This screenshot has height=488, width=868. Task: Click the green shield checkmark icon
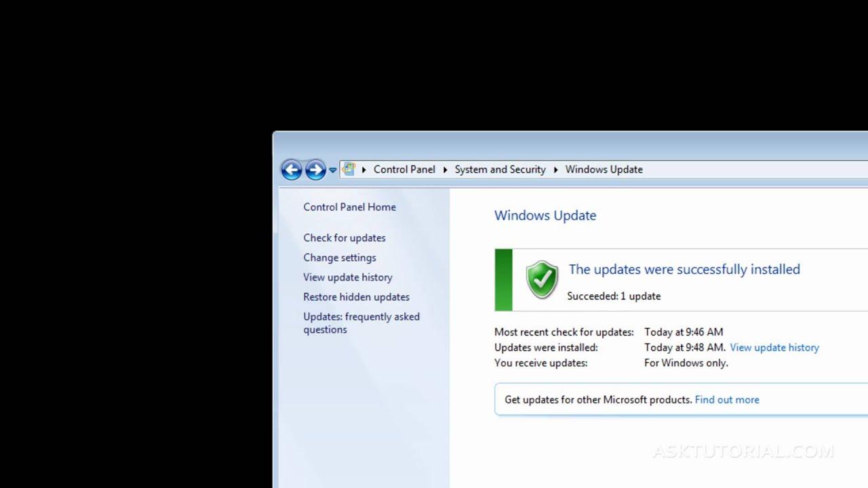coord(542,279)
